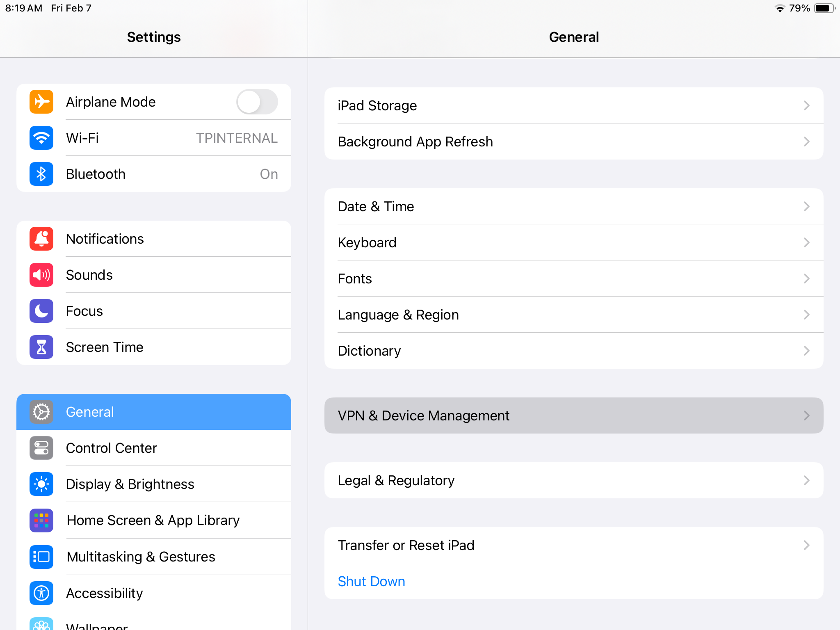This screenshot has width=840, height=630.
Task: Tap the Display & Brightness sun icon
Action: (41, 484)
